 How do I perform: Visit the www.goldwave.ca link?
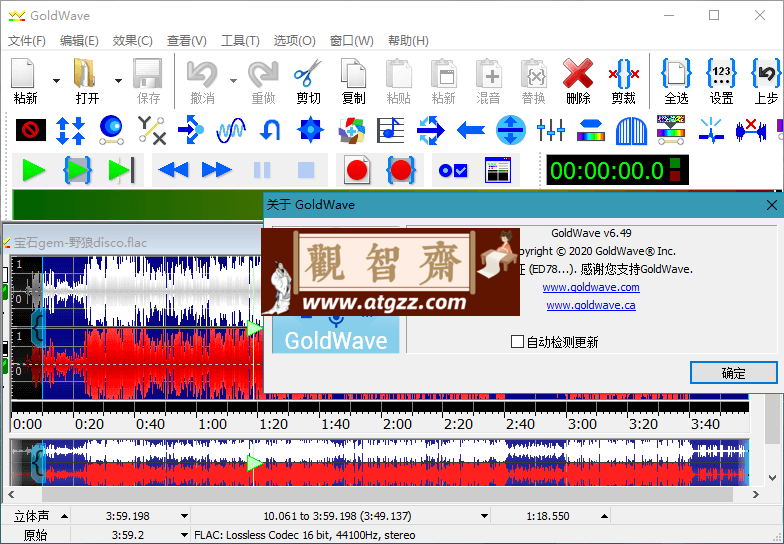click(591, 306)
